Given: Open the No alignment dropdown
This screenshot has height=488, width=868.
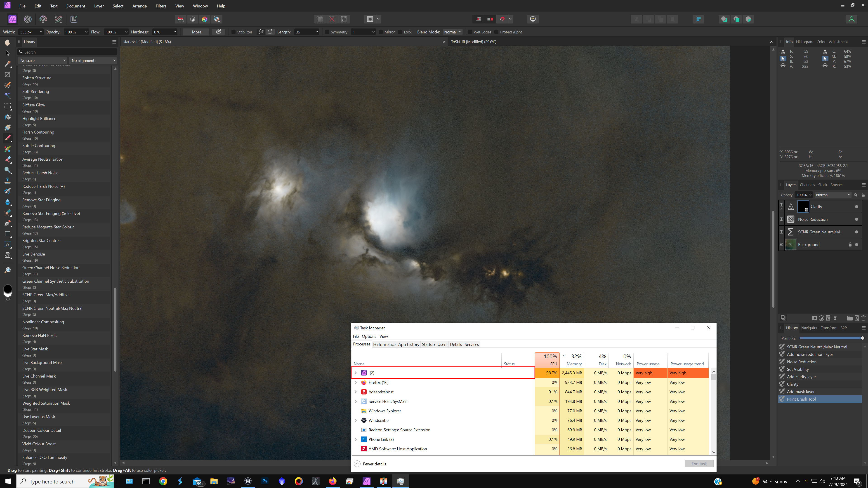Looking at the screenshot, I should (93, 61).
